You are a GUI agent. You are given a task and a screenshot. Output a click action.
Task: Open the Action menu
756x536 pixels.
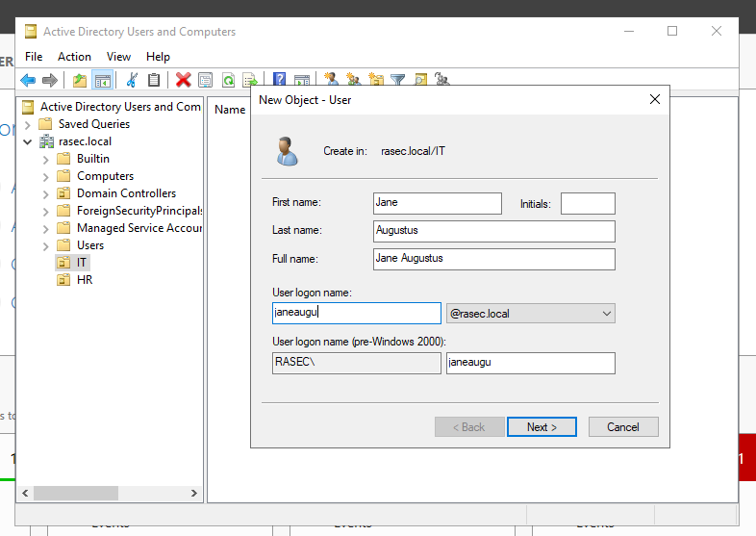[x=74, y=57]
